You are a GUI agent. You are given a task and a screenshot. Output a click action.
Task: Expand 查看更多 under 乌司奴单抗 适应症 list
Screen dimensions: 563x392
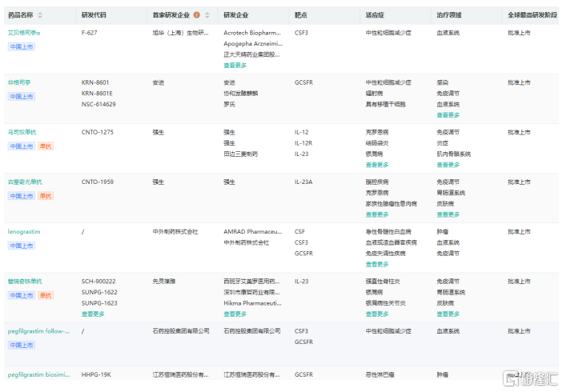(377, 165)
